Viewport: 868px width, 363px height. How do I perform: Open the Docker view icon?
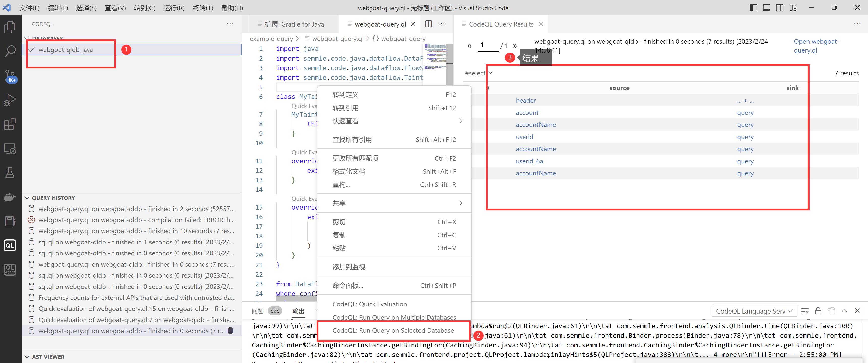(x=10, y=197)
